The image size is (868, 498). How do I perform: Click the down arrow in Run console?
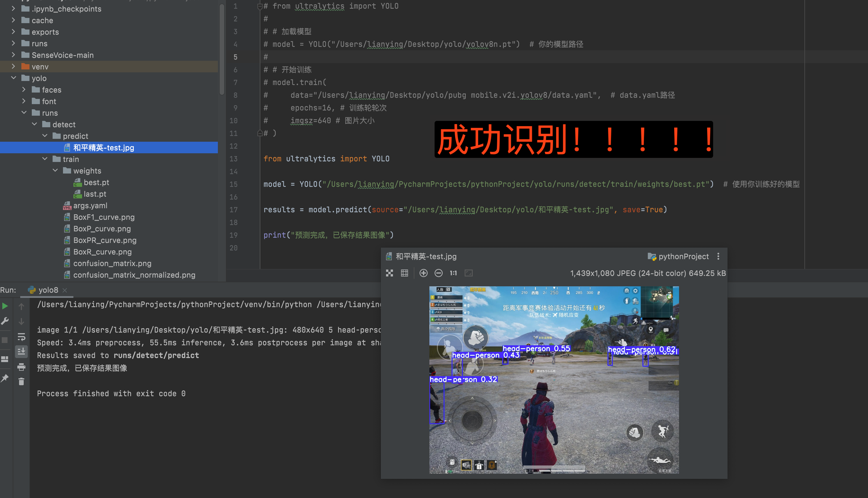(x=21, y=322)
